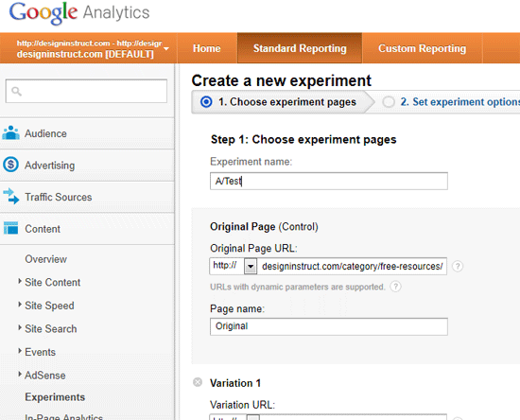
Task: Click the 'Variation 1' heading text
Action: (235, 383)
